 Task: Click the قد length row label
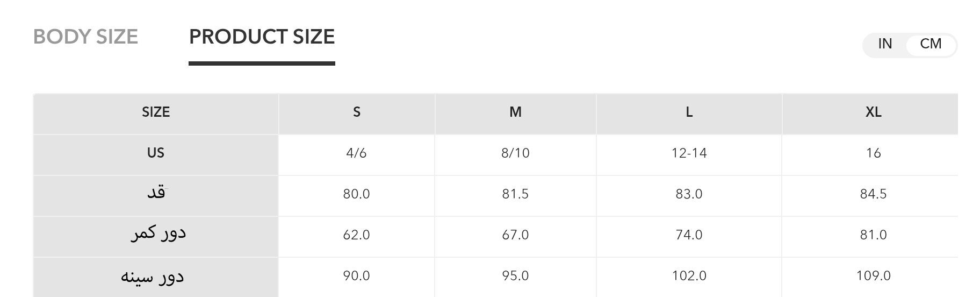156,193
